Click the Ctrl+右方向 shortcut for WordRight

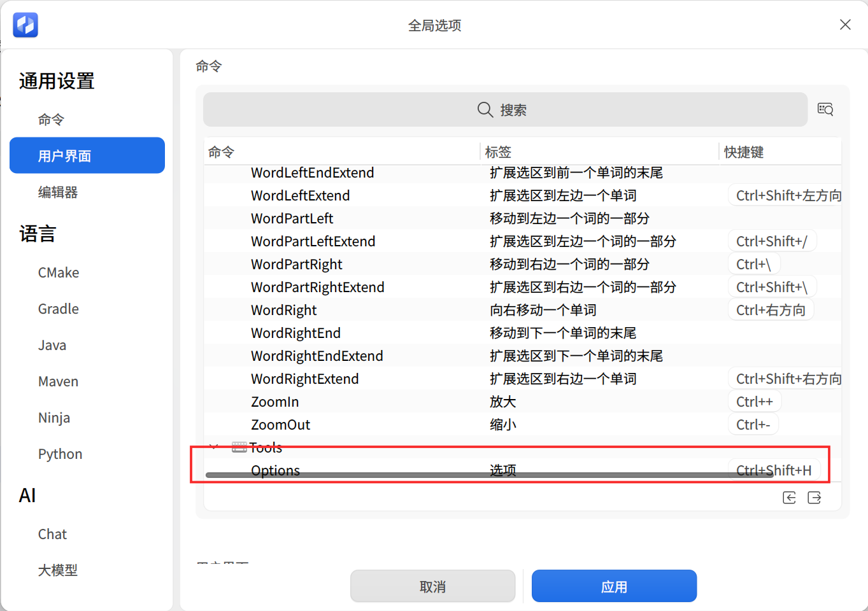tap(771, 310)
